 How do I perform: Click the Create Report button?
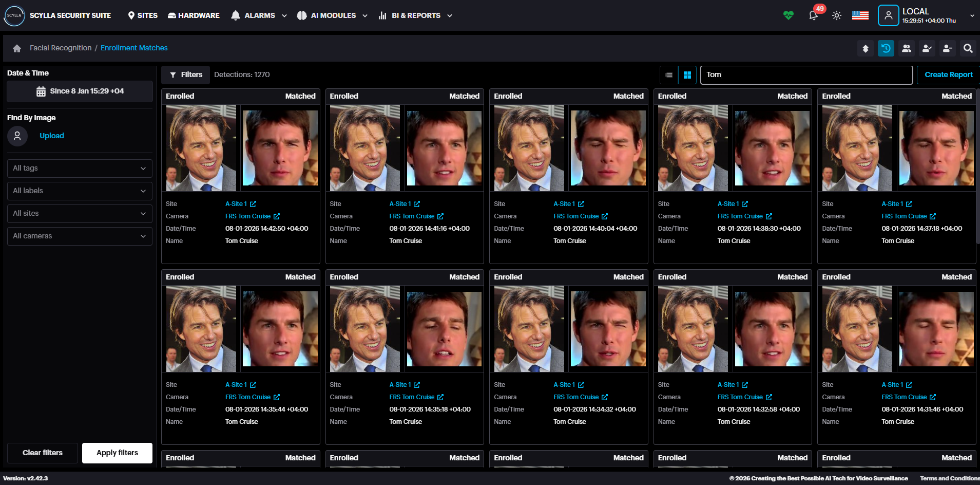coord(948,75)
